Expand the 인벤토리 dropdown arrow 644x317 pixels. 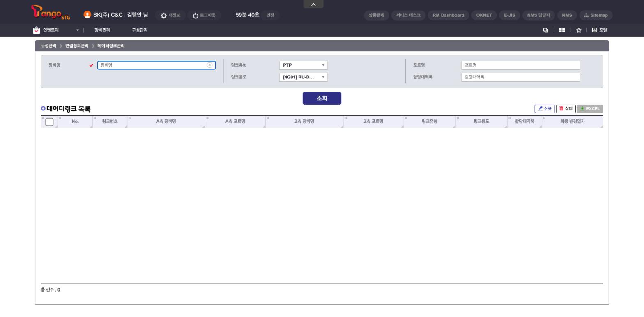(x=77, y=30)
